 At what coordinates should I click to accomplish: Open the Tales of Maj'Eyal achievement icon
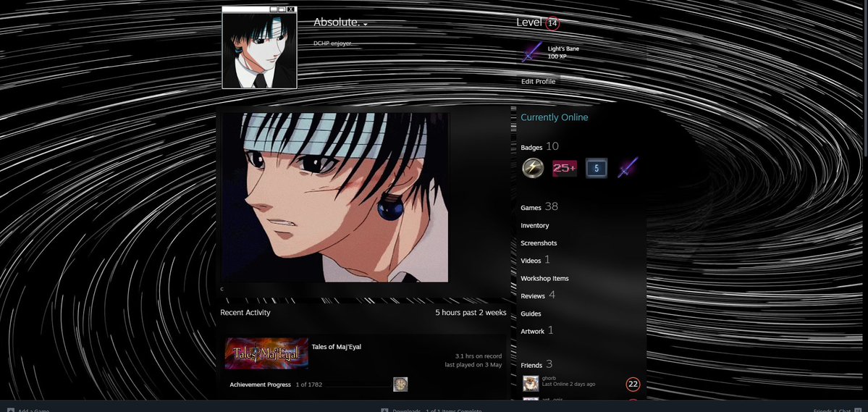coord(400,384)
